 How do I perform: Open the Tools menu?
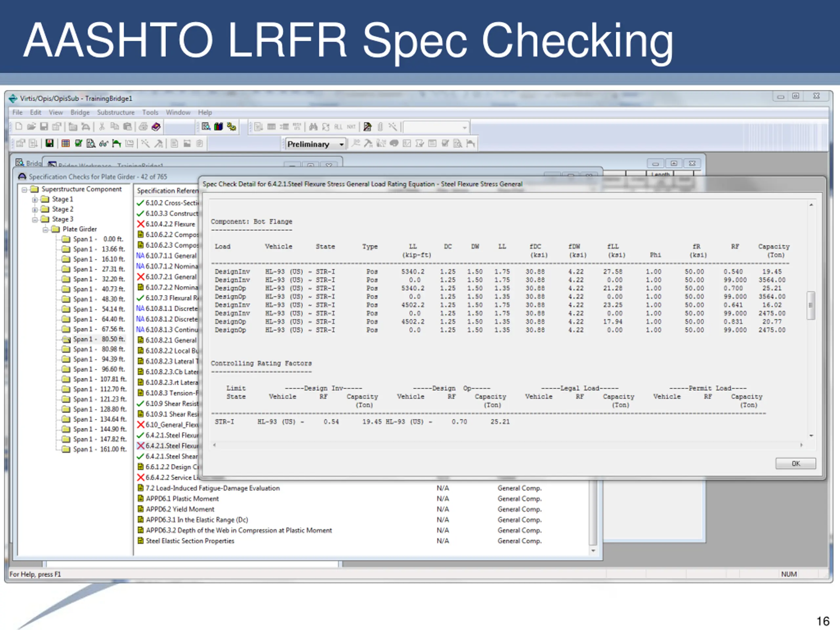pyautogui.click(x=150, y=113)
